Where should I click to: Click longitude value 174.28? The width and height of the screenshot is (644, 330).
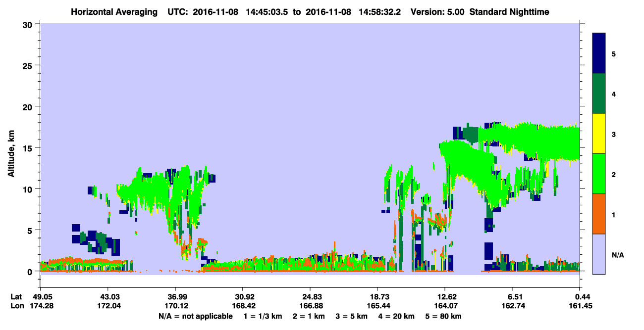click(43, 306)
